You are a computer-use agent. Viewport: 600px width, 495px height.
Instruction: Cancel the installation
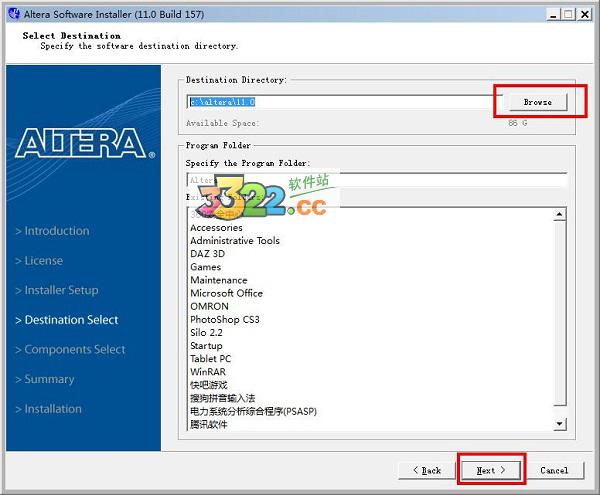click(x=554, y=470)
